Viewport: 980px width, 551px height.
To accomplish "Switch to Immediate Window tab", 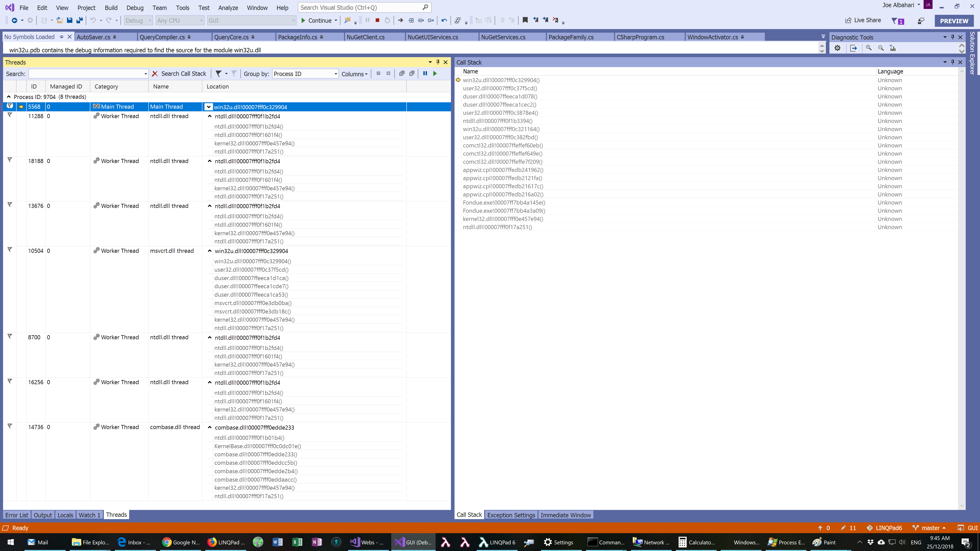I will pos(566,515).
